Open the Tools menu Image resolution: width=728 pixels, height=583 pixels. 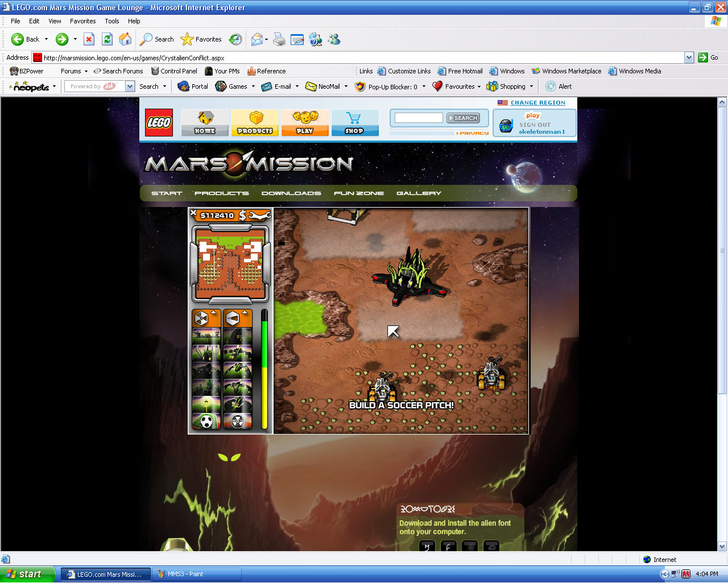pyautogui.click(x=112, y=21)
